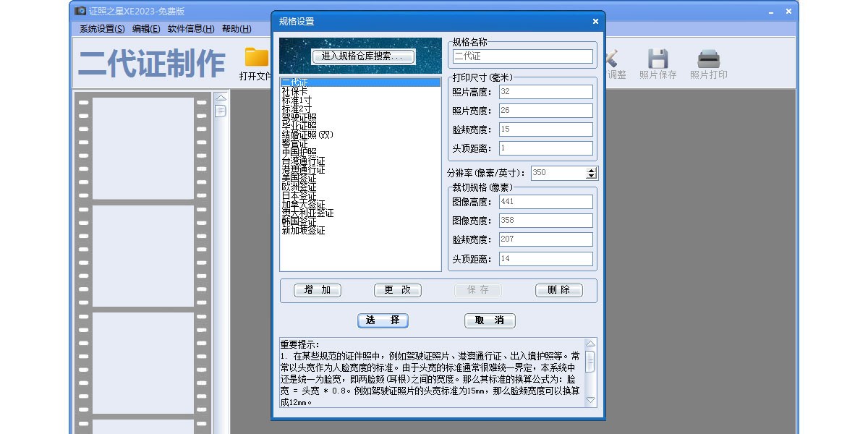
Task: Close the 规格设置 dialog with X
Action: coord(595,22)
